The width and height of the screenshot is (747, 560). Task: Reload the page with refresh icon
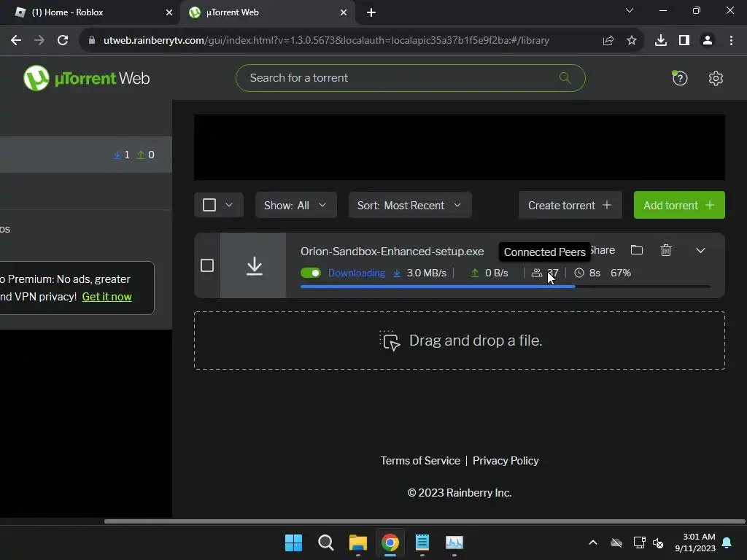(63, 41)
